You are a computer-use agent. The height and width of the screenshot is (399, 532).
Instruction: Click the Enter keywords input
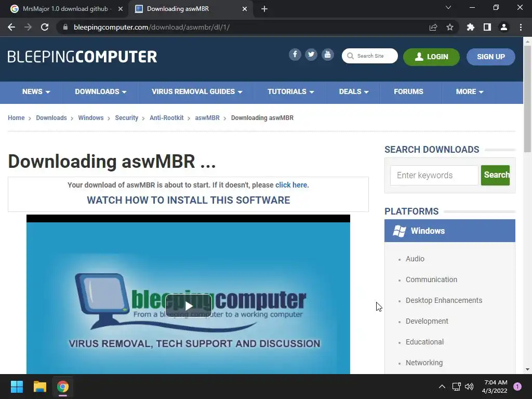click(x=434, y=175)
